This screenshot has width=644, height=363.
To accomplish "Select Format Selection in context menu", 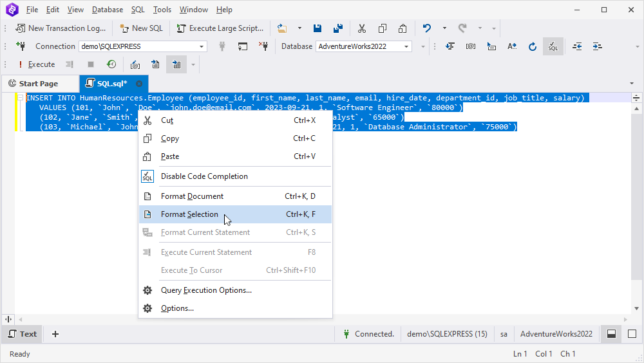I will (x=235, y=214).
